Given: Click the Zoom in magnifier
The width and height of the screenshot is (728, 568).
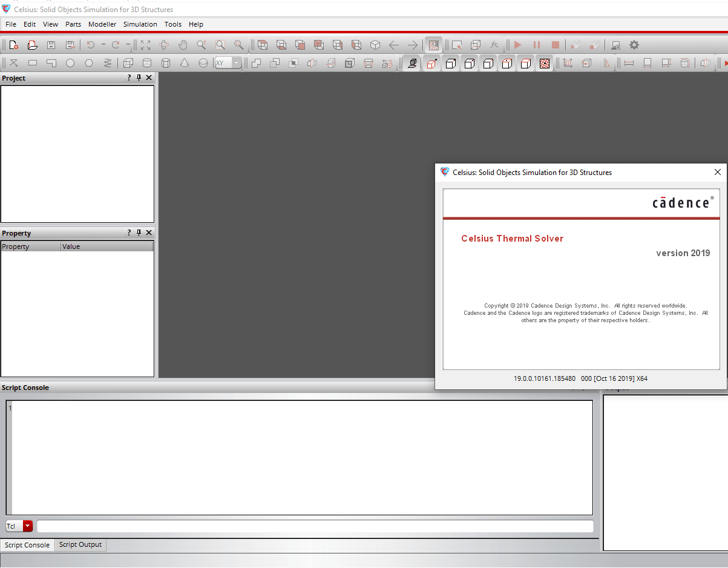Looking at the screenshot, I should [x=202, y=45].
